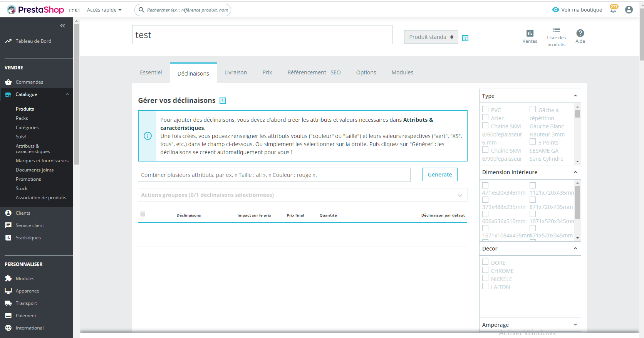Open Ventes statistics icon
The width and height of the screenshot is (644, 338).
tap(530, 33)
